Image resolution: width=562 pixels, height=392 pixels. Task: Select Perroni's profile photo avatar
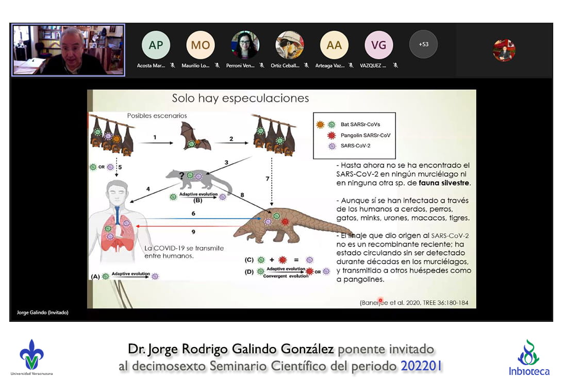245,45
